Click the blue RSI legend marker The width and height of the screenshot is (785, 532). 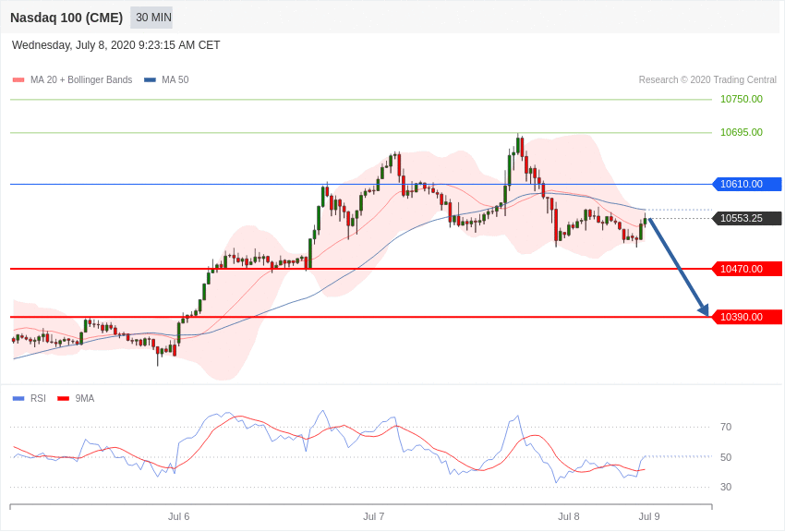click(18, 399)
